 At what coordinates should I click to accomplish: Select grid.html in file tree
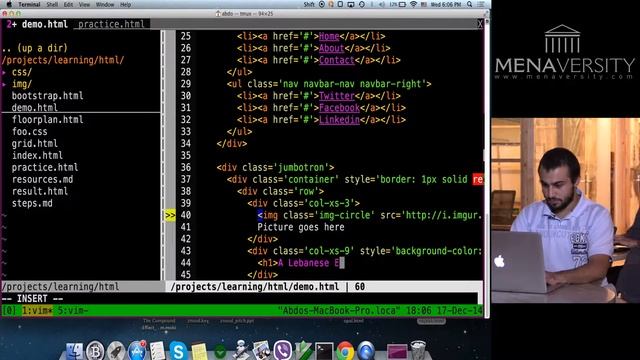(35, 144)
